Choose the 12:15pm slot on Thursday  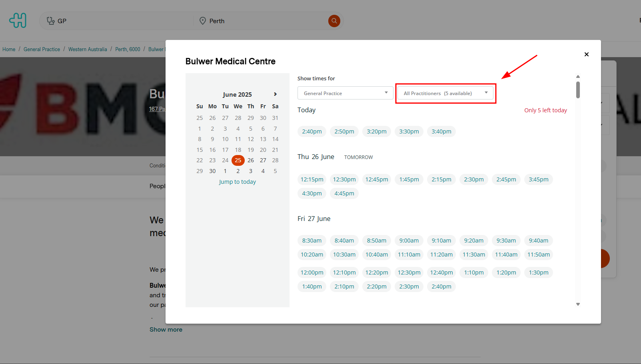pos(312,179)
